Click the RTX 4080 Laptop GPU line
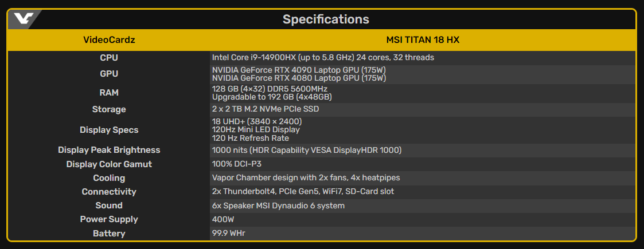 coord(299,78)
